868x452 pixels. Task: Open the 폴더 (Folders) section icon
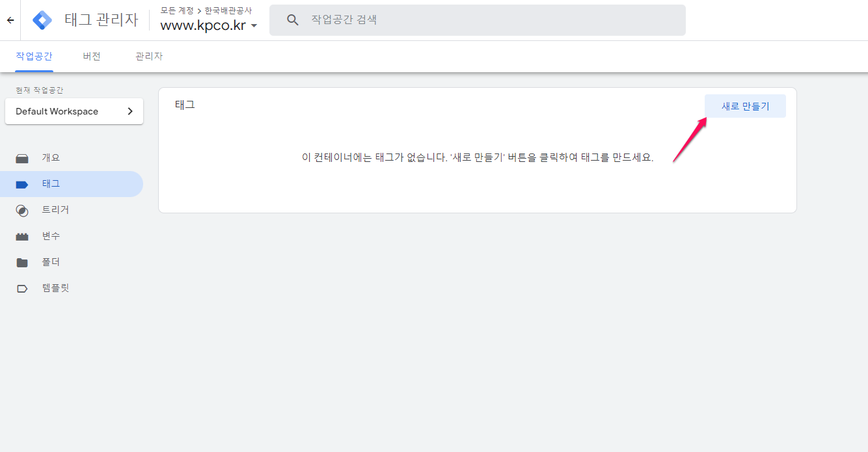coord(22,261)
